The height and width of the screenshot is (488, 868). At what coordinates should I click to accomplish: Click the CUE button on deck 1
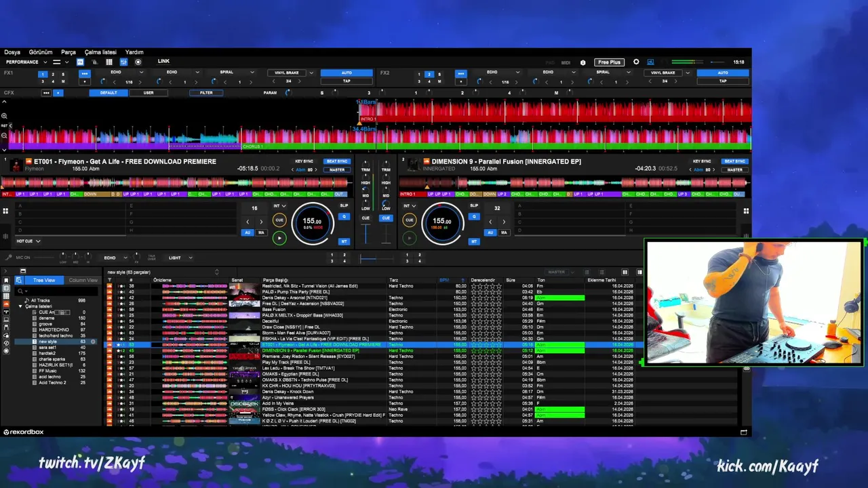pyautogui.click(x=279, y=220)
